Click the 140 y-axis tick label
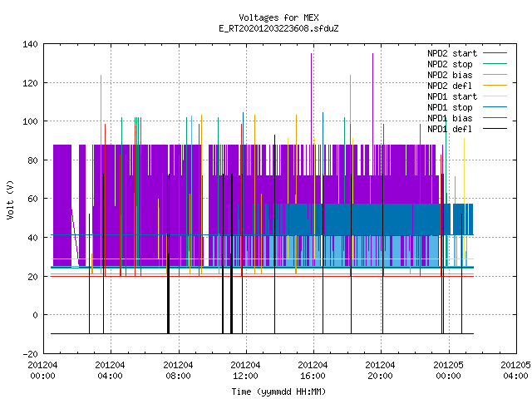The height and width of the screenshot is (399, 532). 30,44
